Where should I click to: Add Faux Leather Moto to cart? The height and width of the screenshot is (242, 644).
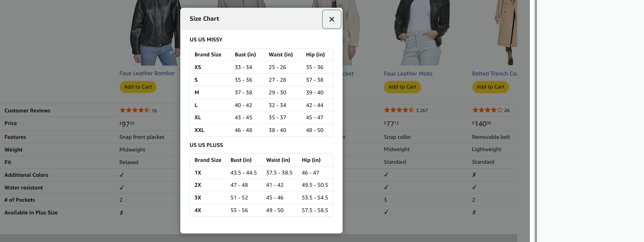coord(402,87)
